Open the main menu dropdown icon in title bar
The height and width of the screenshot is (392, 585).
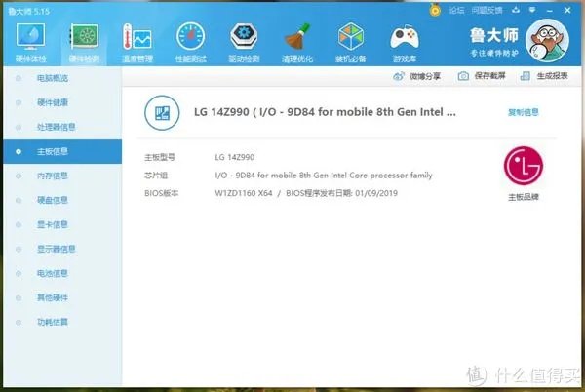point(532,10)
